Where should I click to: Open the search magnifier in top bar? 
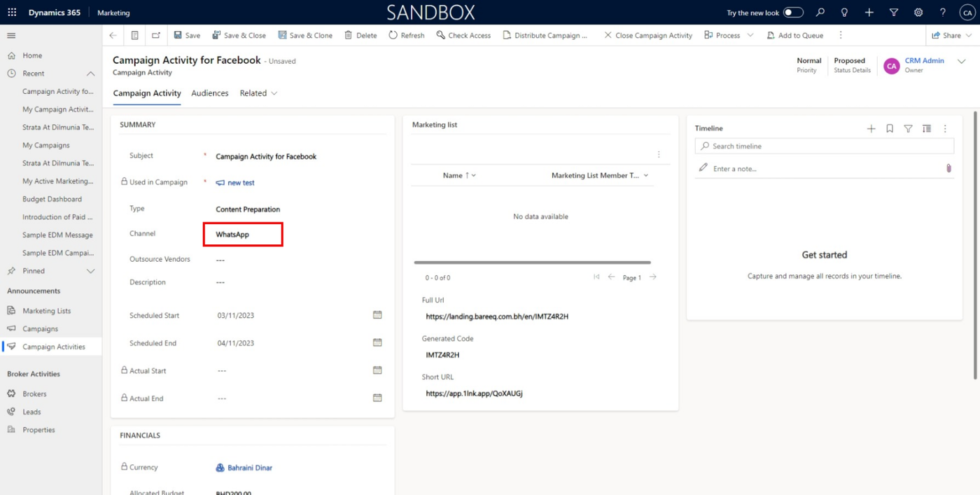tap(820, 13)
